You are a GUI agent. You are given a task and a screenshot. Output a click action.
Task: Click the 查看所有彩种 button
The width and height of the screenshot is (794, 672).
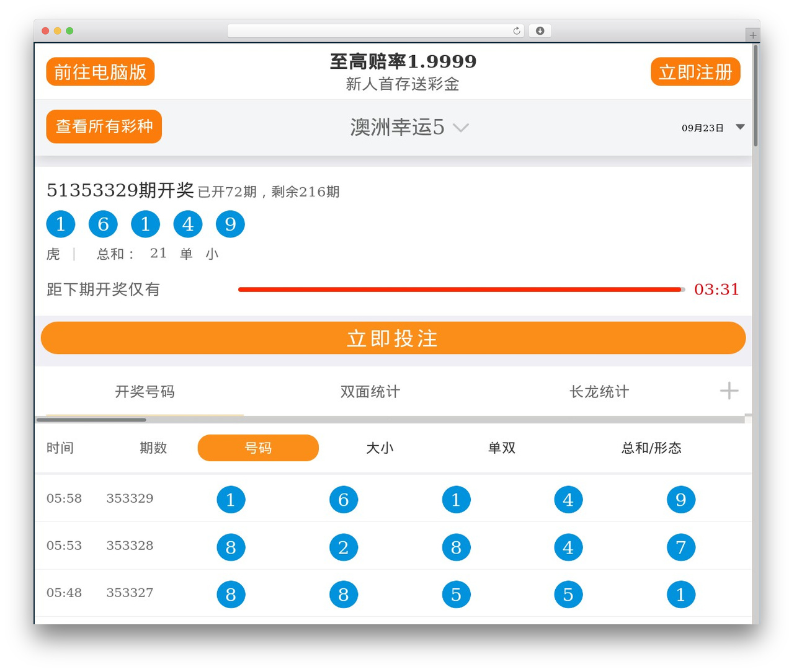(x=104, y=126)
